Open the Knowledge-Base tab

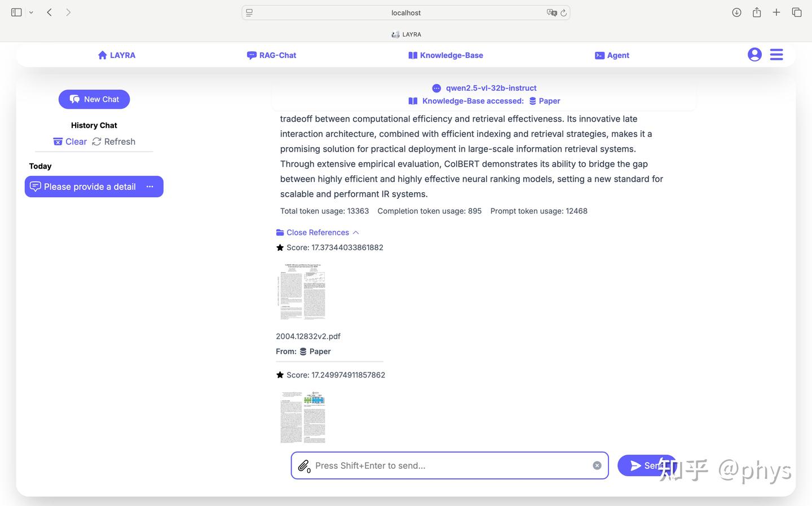tap(445, 55)
